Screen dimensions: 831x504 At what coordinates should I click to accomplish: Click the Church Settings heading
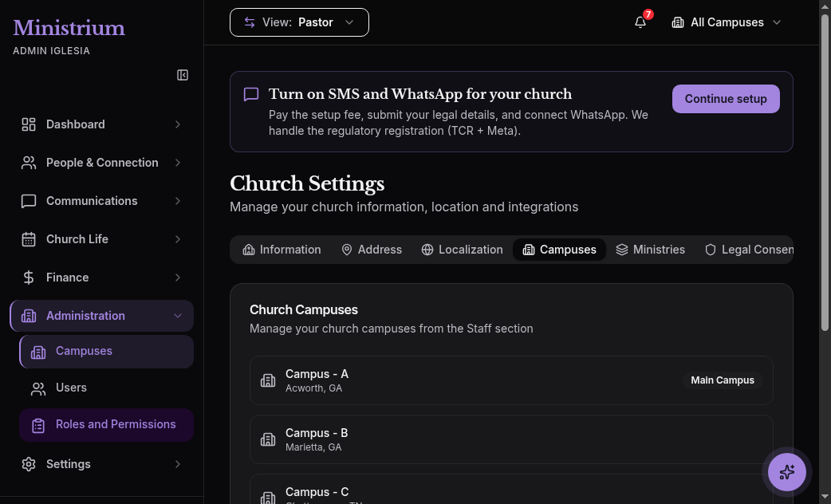tap(307, 184)
